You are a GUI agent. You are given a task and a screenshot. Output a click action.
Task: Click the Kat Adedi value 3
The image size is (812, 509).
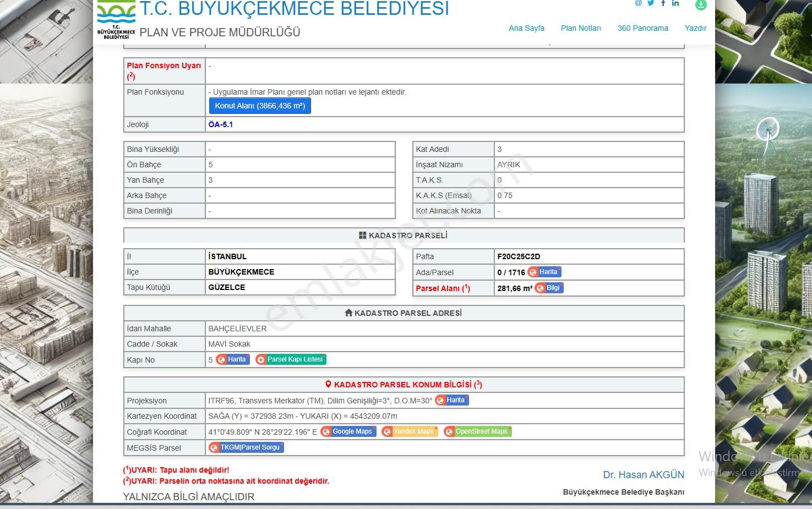coord(499,149)
